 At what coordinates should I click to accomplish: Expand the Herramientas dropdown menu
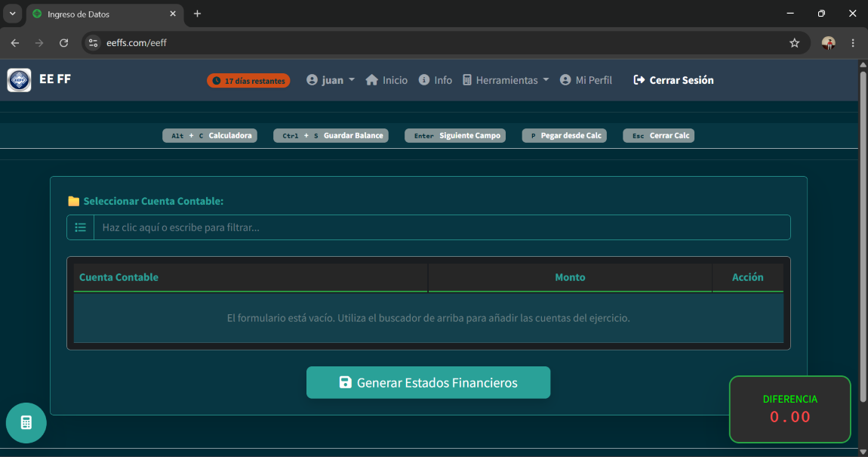coord(506,80)
